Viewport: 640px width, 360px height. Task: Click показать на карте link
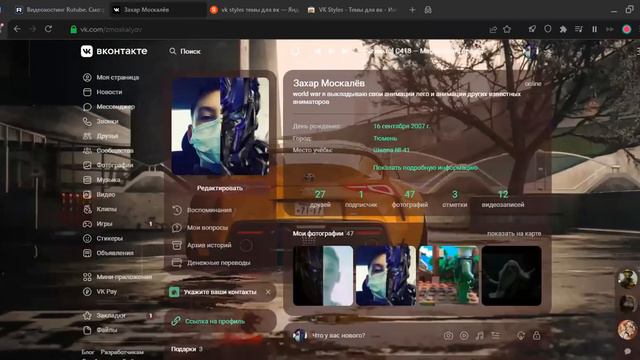tap(514, 233)
